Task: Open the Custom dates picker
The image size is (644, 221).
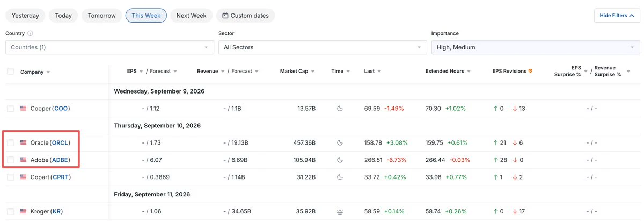Action: pos(246,16)
